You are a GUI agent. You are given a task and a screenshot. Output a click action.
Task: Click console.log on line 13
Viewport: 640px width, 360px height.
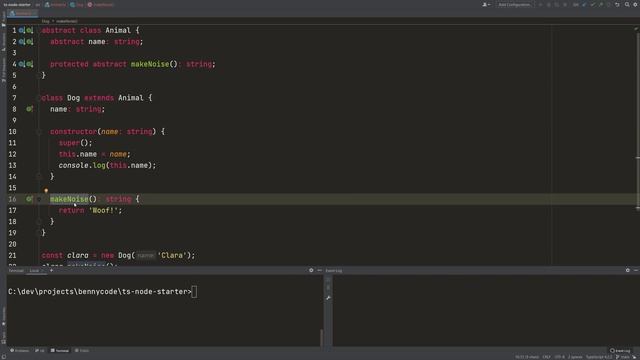82,165
